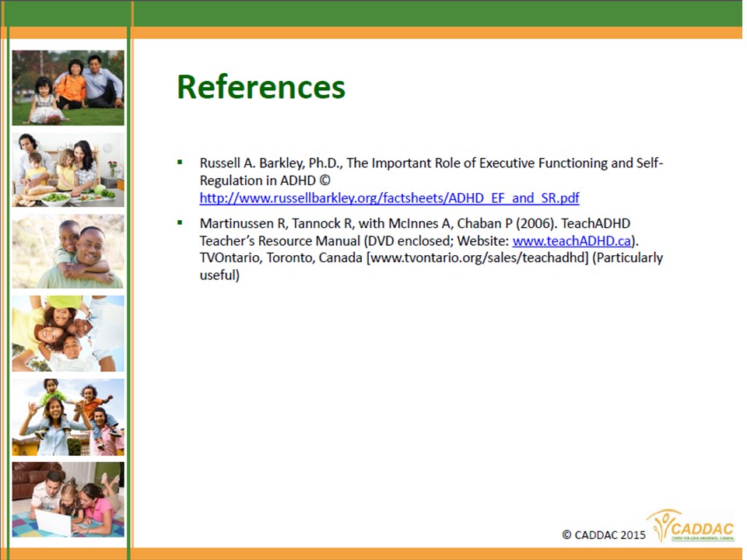The width and height of the screenshot is (747, 560).
Task: Click the '[www.tvontario.org/sales/teachadhd]' text
Action: (x=478, y=258)
